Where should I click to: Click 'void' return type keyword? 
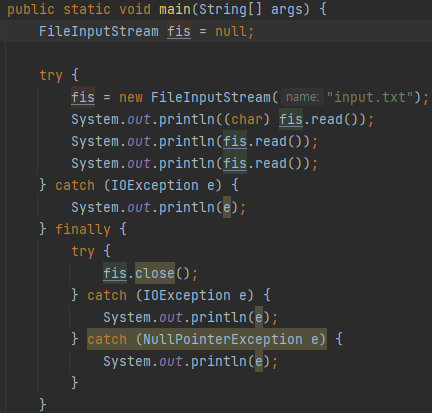(x=135, y=10)
